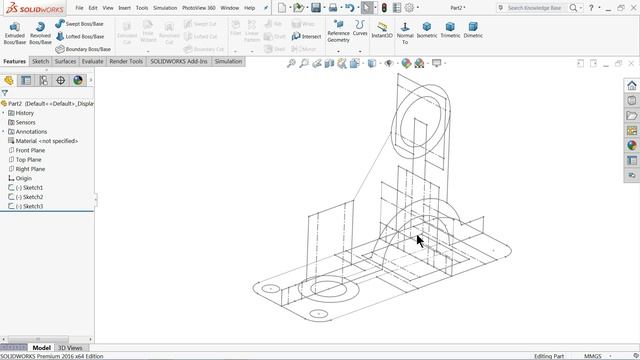Switch to the Evaluate ribbon tab
The width and height of the screenshot is (640, 360).
point(92,61)
